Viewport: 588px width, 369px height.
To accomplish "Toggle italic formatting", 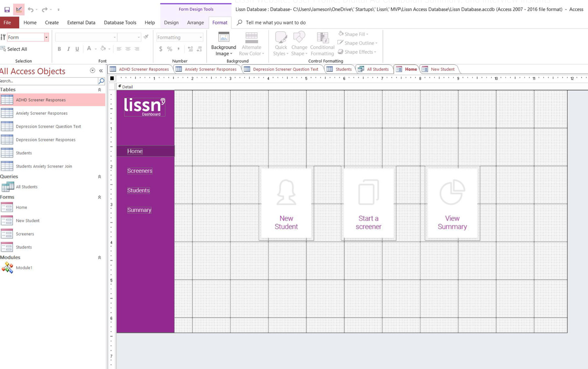I will pyautogui.click(x=68, y=49).
